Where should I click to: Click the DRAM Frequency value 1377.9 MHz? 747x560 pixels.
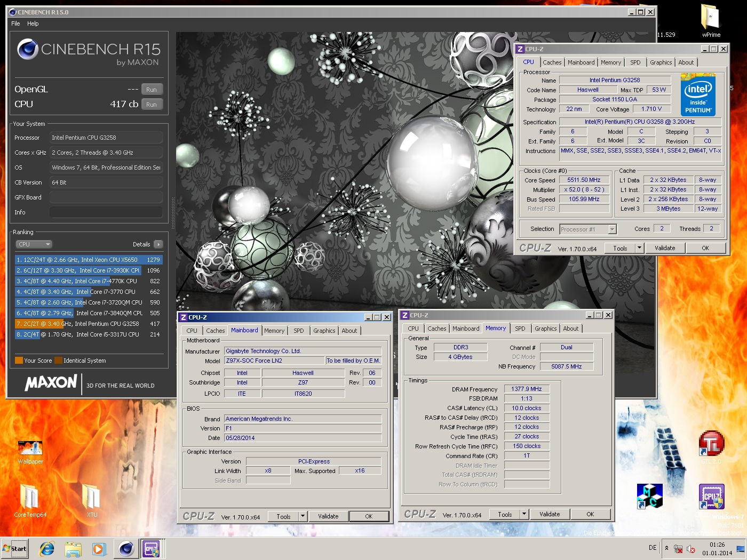click(x=527, y=389)
